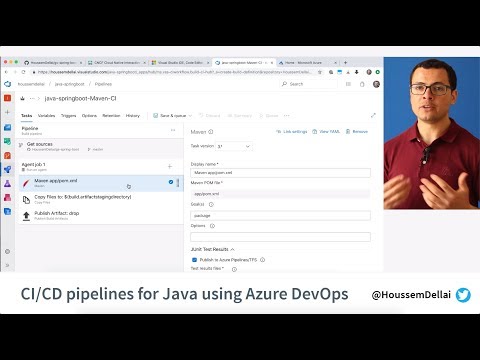480x360 pixels.
Task: Reload the browser page
Action: tap(23, 72)
